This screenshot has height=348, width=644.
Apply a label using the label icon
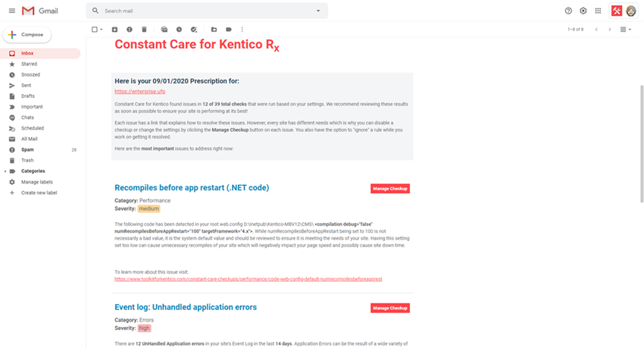[x=229, y=30]
